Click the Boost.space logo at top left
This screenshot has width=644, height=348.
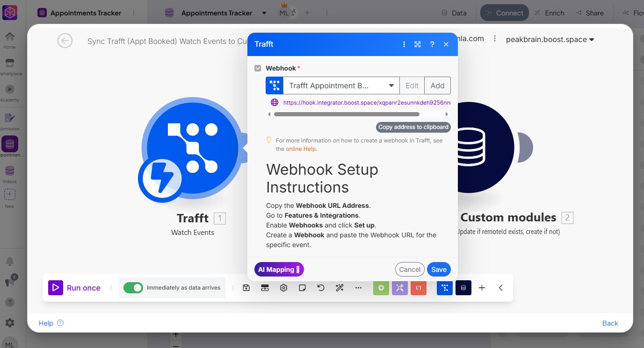pyautogui.click(x=10, y=13)
